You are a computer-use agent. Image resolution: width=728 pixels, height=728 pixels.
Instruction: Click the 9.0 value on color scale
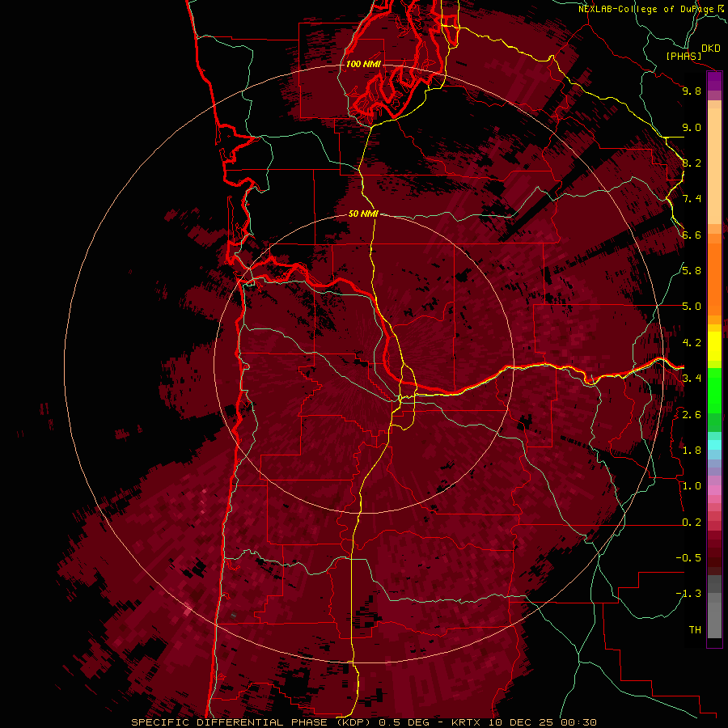692,127
